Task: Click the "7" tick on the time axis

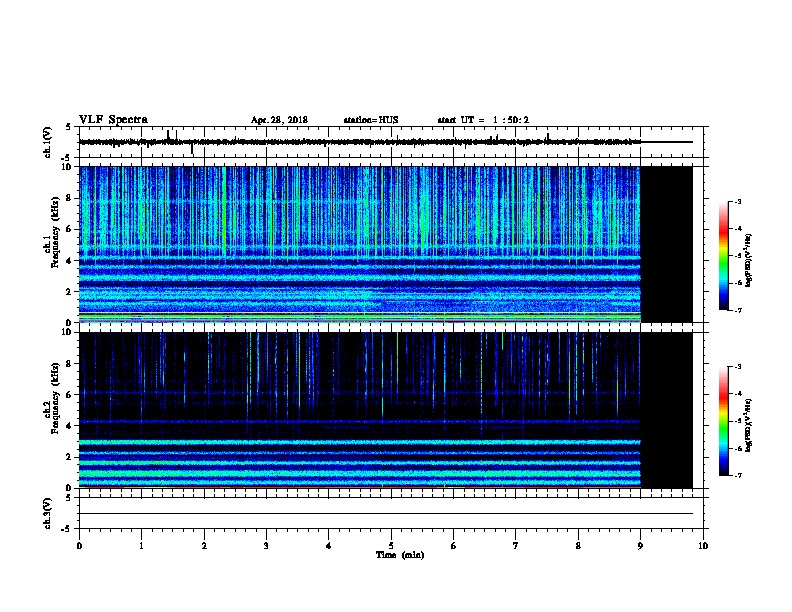Action: [x=516, y=545]
